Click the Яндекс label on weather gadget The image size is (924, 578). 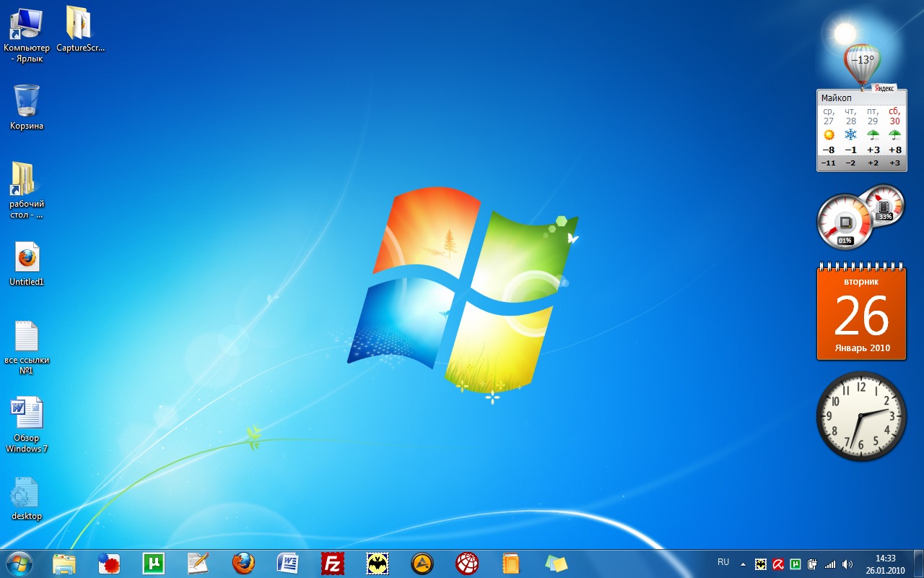pyautogui.click(x=884, y=88)
